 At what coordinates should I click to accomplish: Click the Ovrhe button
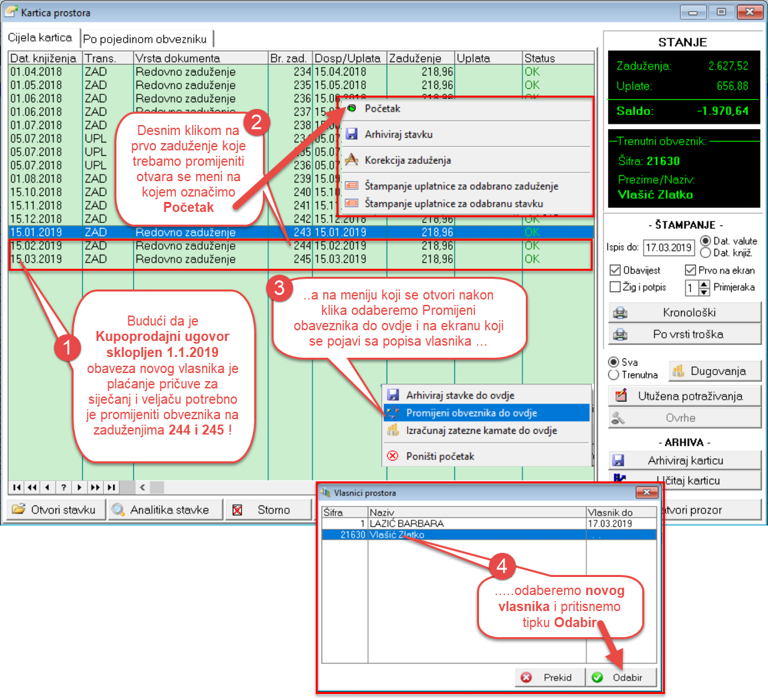685,418
